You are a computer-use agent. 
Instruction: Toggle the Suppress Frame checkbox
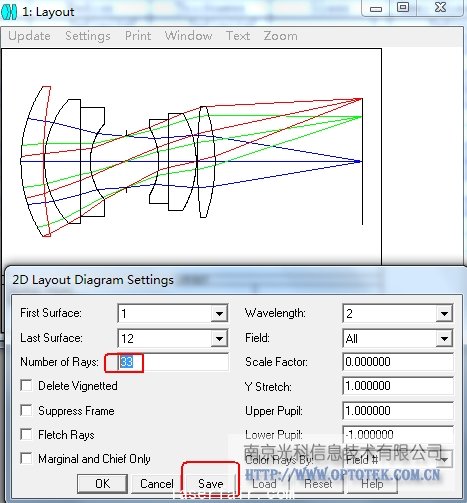26,410
